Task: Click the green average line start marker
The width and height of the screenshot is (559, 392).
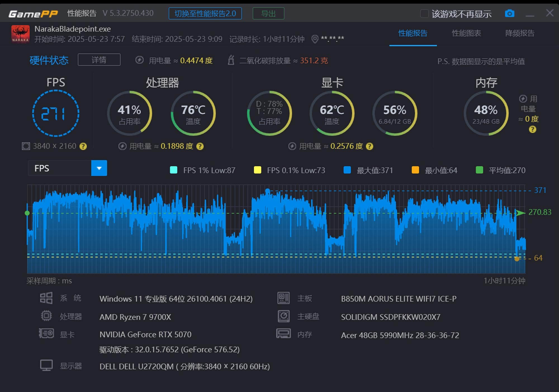Action: (x=27, y=213)
